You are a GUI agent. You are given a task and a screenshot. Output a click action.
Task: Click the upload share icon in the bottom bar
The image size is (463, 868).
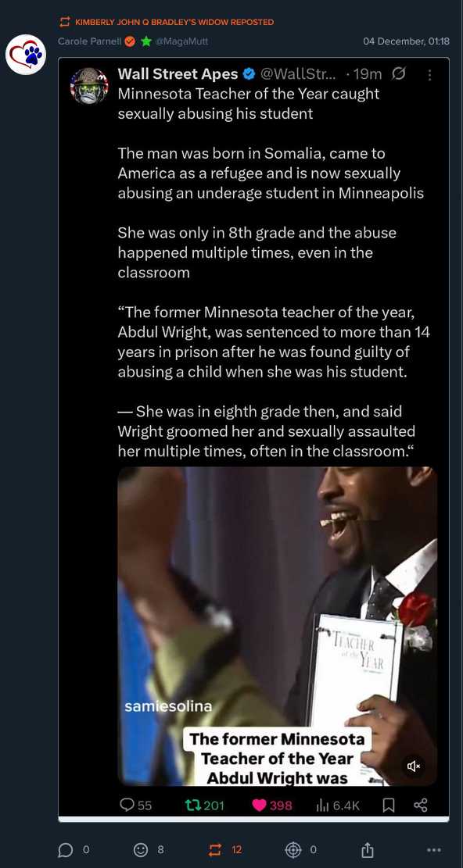(x=367, y=850)
